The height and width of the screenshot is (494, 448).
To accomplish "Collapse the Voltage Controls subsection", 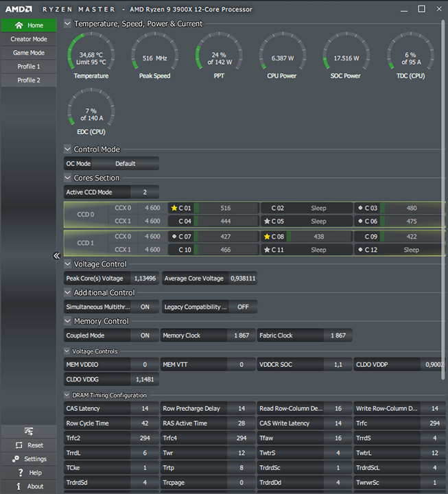I will (x=67, y=351).
